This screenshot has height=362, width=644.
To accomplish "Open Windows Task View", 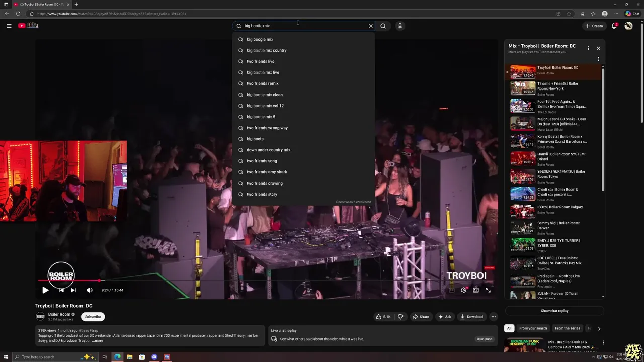I will coord(105,357).
